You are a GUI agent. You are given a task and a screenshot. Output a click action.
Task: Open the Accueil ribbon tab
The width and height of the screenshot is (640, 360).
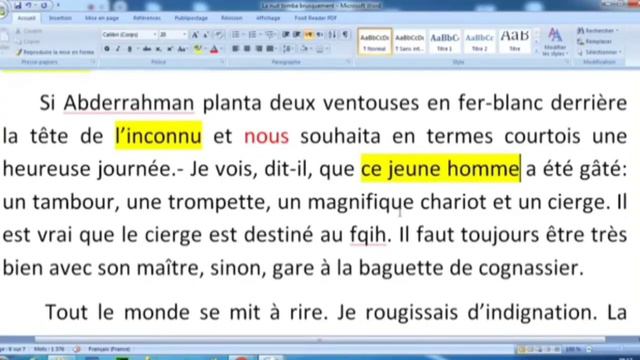pyautogui.click(x=27, y=18)
